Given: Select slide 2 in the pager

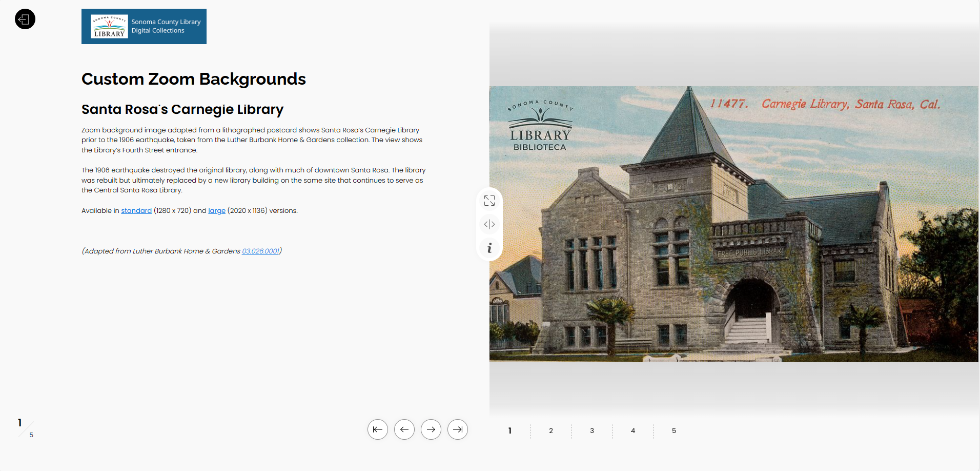Looking at the screenshot, I should click(x=550, y=430).
